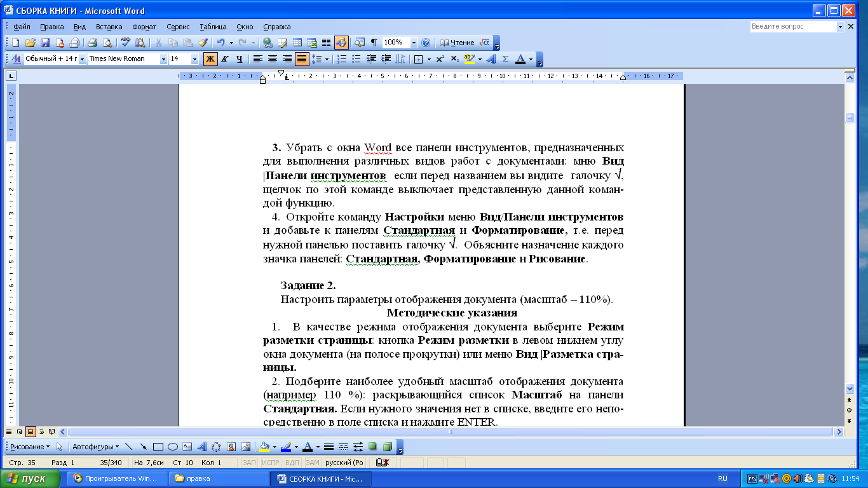Select the Rectangle drawing tool

158,447
